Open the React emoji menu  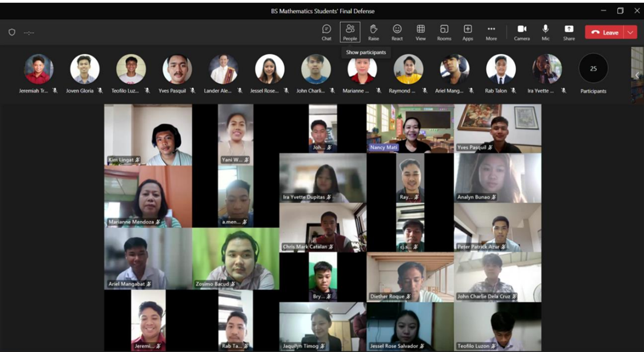click(x=397, y=32)
